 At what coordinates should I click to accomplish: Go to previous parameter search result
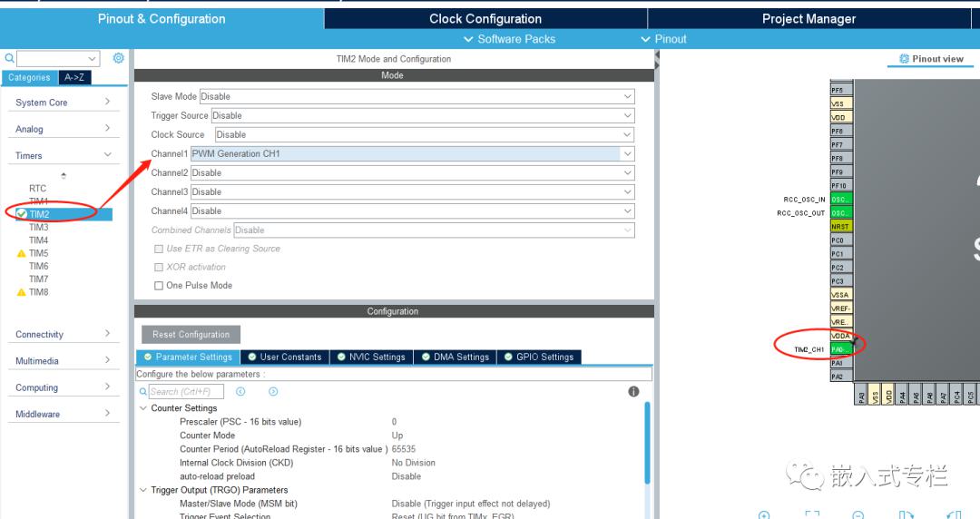240,391
